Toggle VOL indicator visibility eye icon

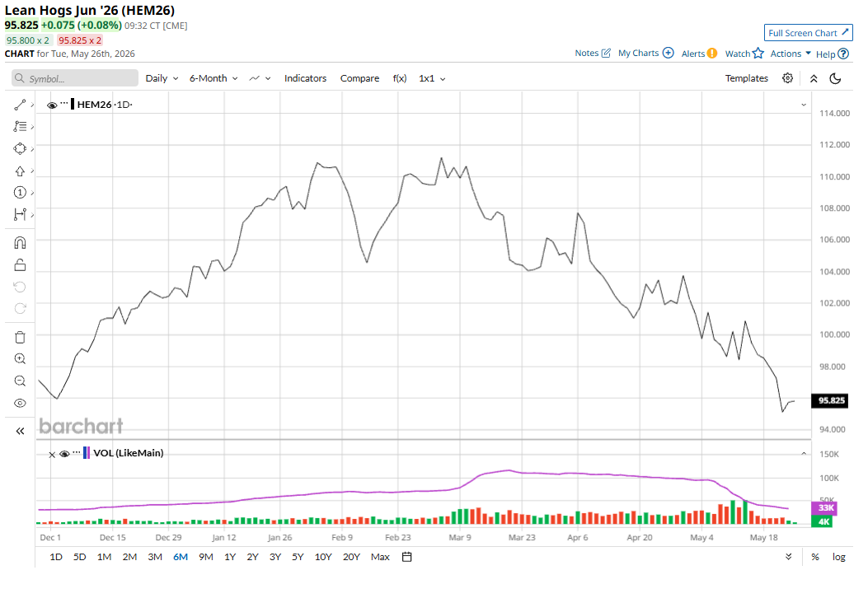pyautogui.click(x=64, y=454)
